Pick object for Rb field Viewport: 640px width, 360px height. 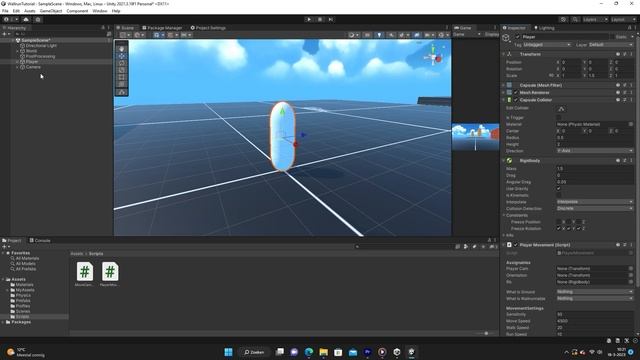pyautogui.click(x=631, y=282)
